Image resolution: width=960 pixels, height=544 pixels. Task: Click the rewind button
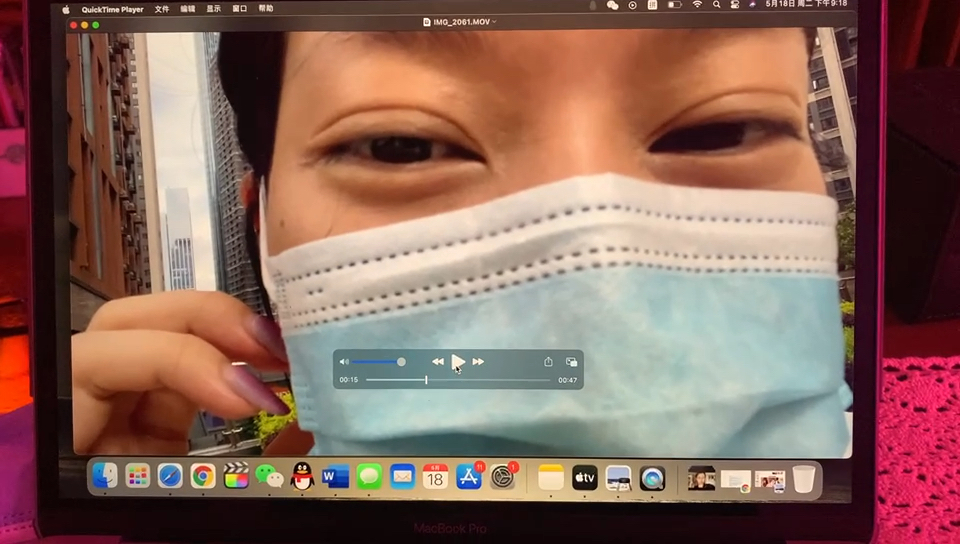point(438,362)
